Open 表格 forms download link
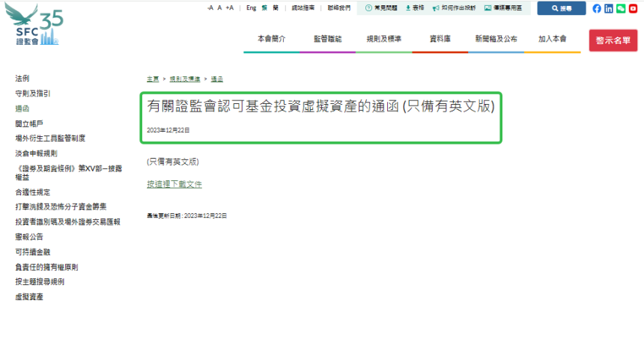 pyautogui.click(x=415, y=7)
